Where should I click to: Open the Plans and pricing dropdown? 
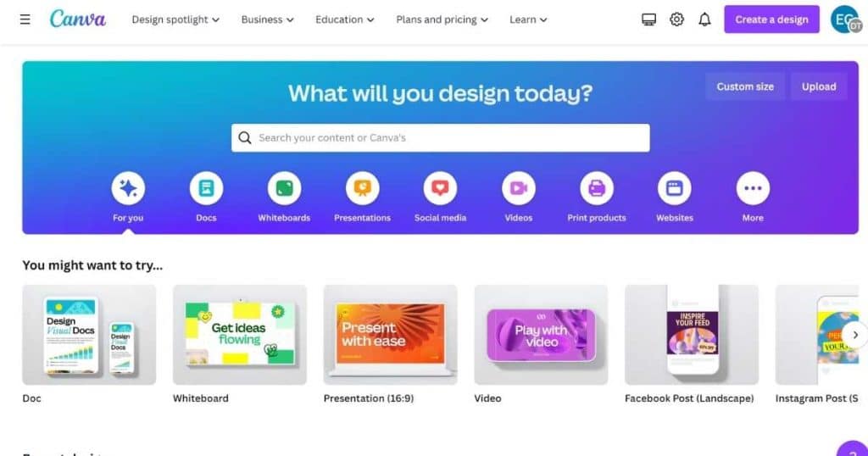tap(442, 19)
